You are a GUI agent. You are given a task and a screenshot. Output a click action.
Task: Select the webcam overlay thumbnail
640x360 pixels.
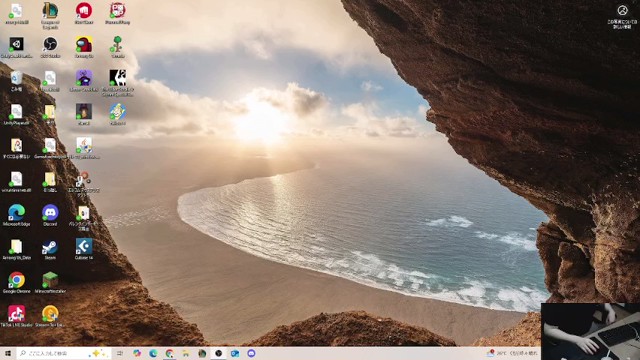coord(590,331)
